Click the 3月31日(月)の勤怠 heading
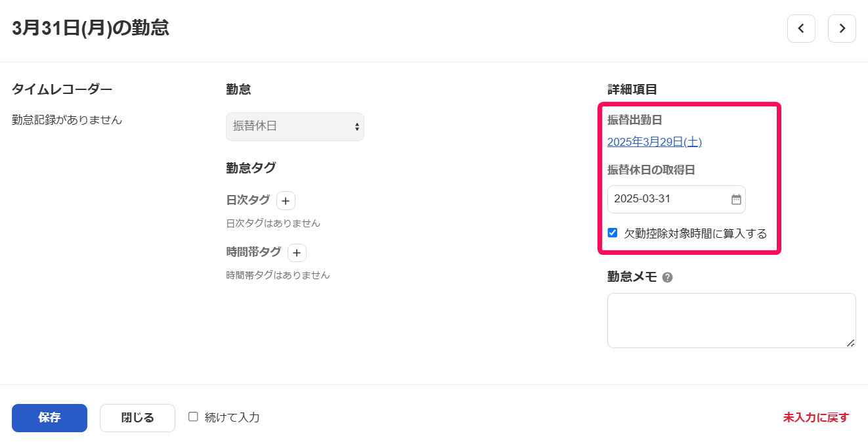The width and height of the screenshot is (868, 446). 91,28
